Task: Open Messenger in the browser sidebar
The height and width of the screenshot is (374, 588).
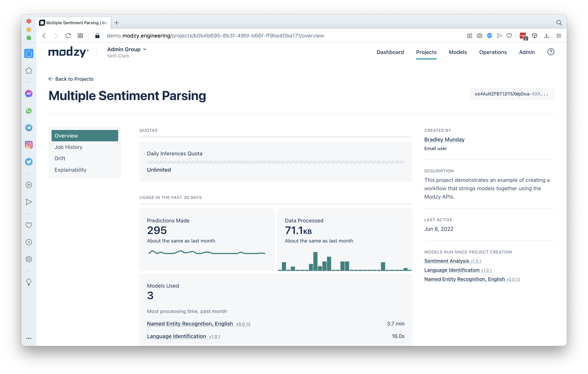Action: tap(29, 94)
